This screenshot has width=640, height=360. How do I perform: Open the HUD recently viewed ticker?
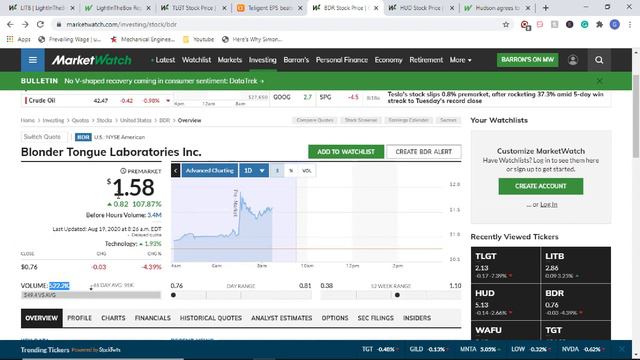click(x=505, y=302)
